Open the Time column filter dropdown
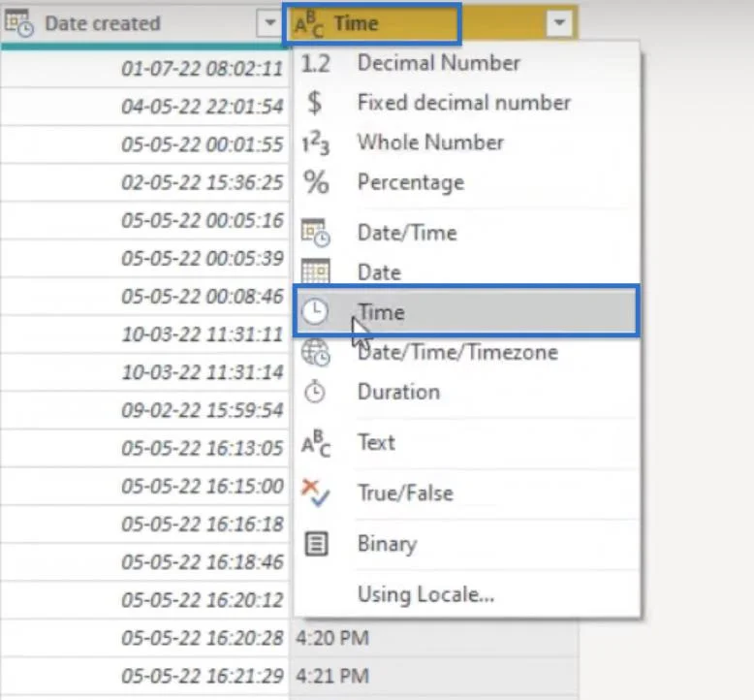754x700 pixels. pos(559,22)
